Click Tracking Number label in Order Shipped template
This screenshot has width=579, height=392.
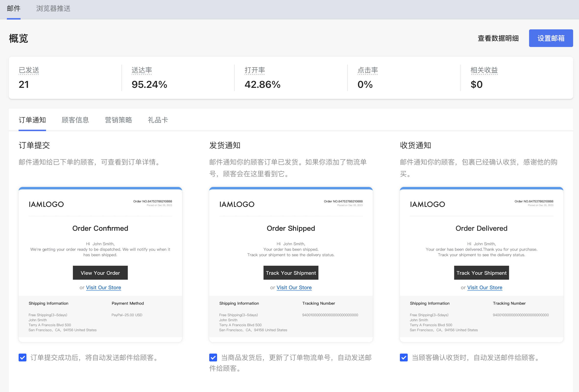[318, 303]
